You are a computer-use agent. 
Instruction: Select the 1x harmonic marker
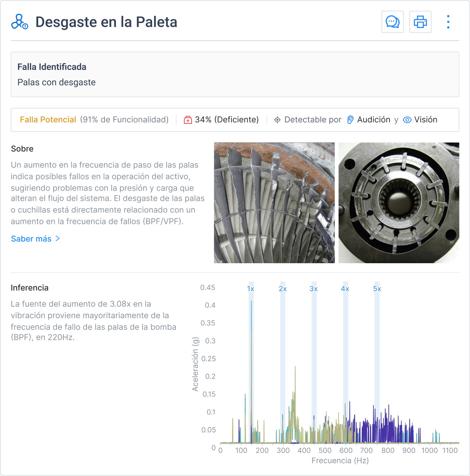[250, 289]
